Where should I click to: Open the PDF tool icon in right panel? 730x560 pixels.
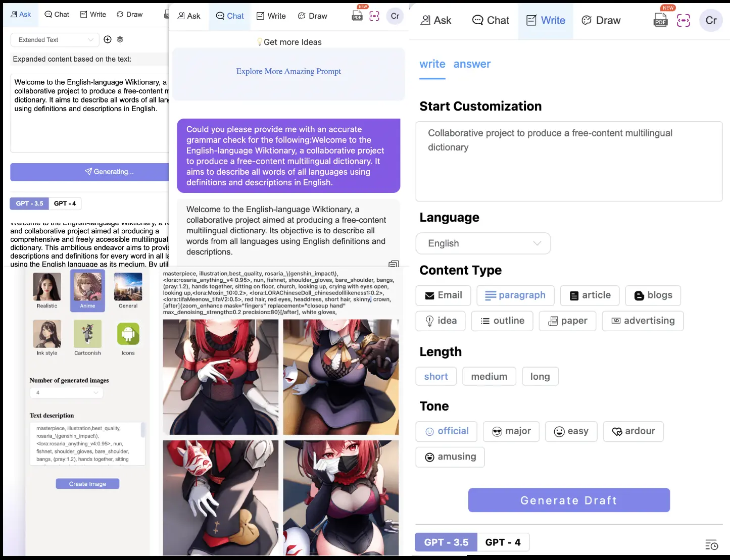click(660, 20)
